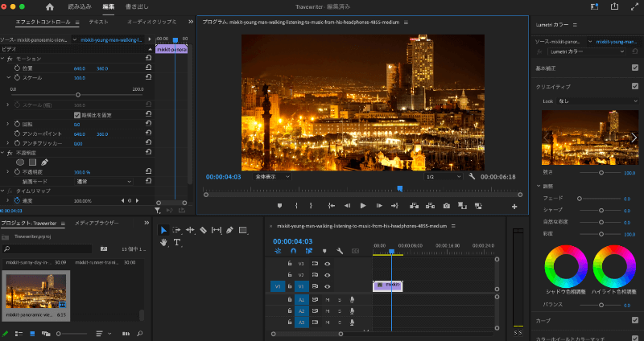Reset the スケール parameter

148,78
